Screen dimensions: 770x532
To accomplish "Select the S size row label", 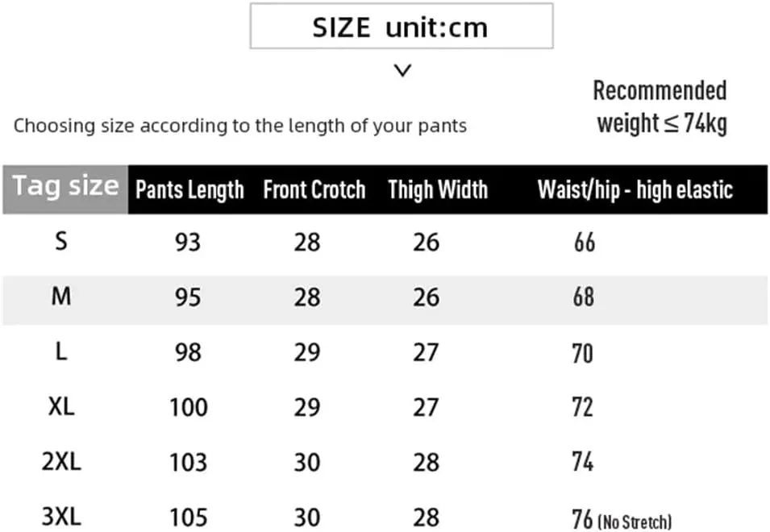I will click(61, 241).
